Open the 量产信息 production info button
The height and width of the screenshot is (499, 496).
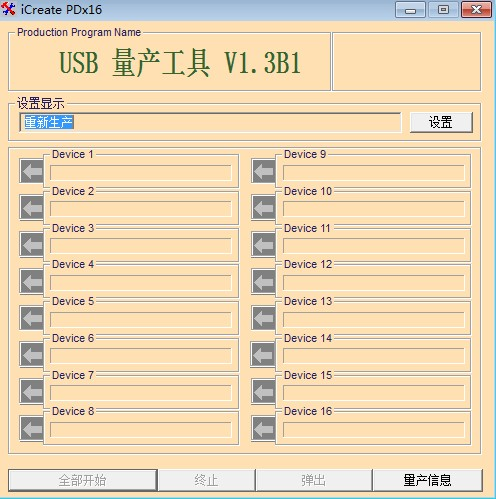point(427,480)
